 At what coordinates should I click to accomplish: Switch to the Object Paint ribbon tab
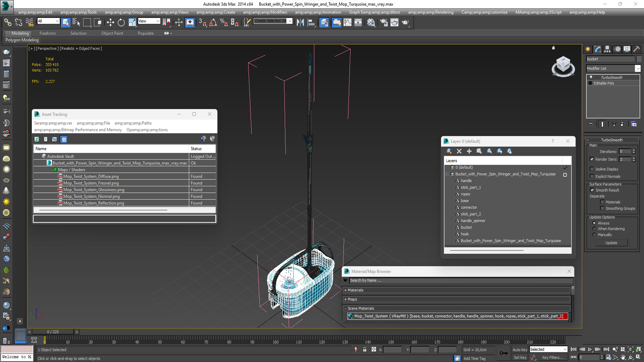(x=112, y=33)
